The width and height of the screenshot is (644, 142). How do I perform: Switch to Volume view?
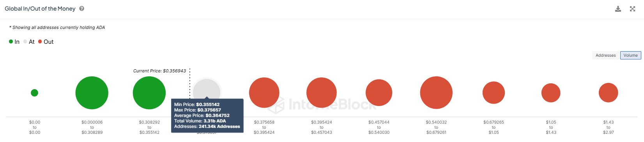(630, 56)
